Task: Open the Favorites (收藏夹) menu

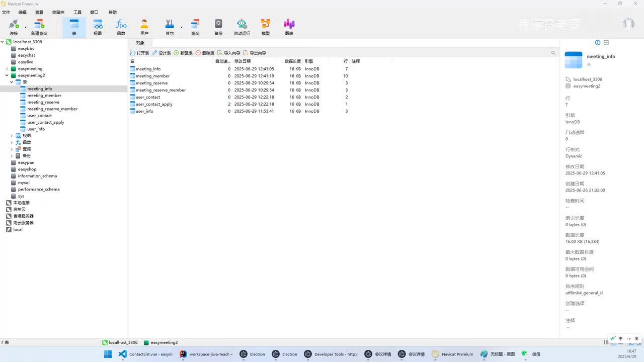Action: click(58, 12)
